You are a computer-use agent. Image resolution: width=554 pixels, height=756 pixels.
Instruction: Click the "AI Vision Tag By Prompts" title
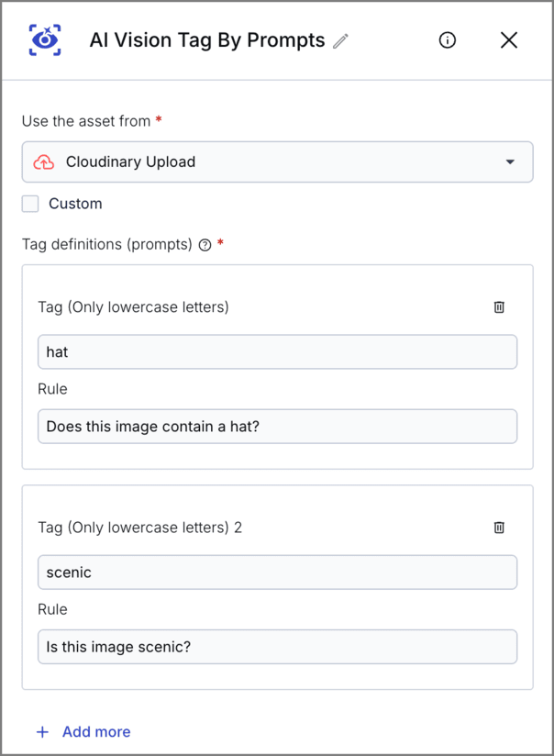[x=206, y=40]
